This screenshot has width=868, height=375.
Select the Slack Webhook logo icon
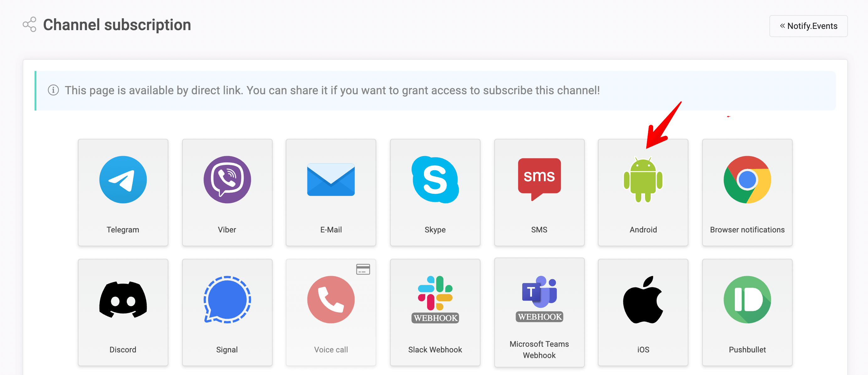pos(435,300)
